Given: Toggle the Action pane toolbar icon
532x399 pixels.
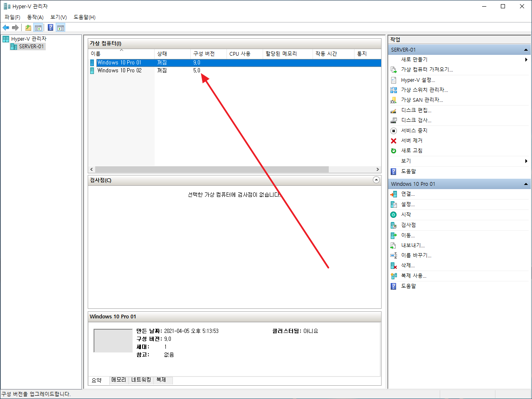Looking at the screenshot, I should coord(61,27).
